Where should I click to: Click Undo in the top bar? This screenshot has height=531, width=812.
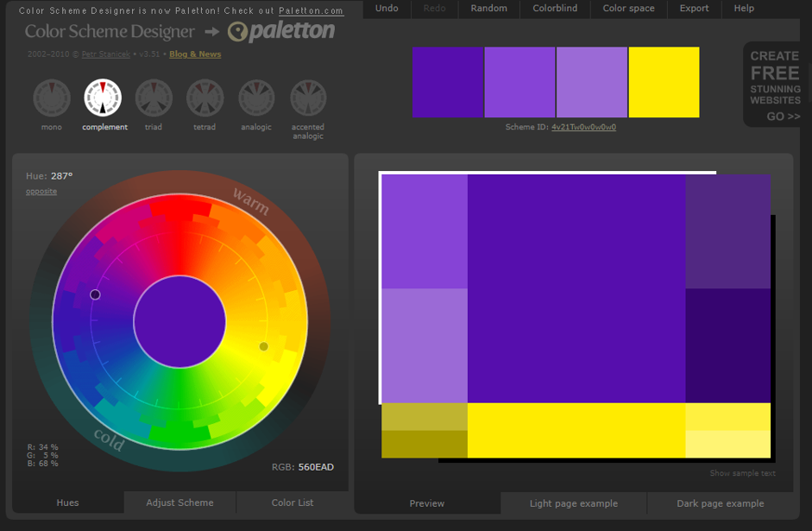pos(387,9)
